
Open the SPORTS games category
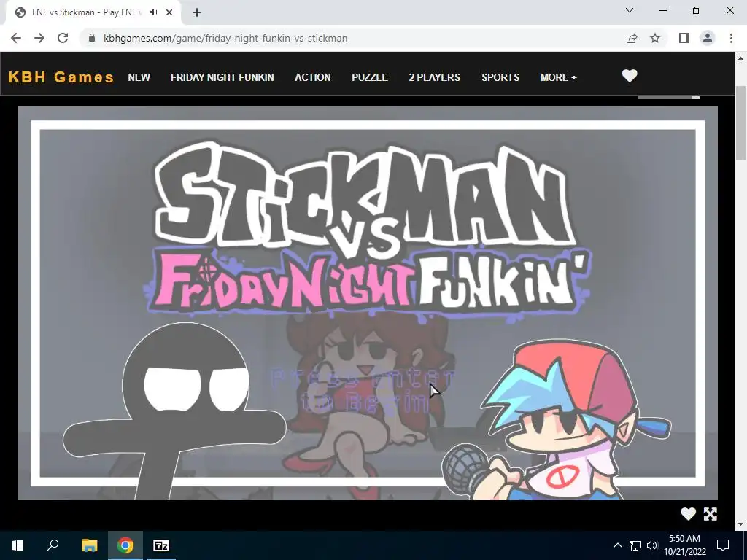500,77
